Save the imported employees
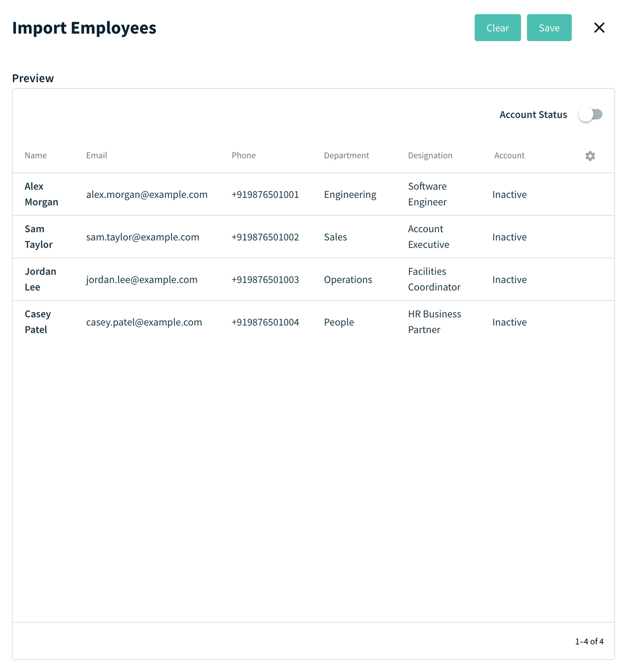 (x=549, y=28)
